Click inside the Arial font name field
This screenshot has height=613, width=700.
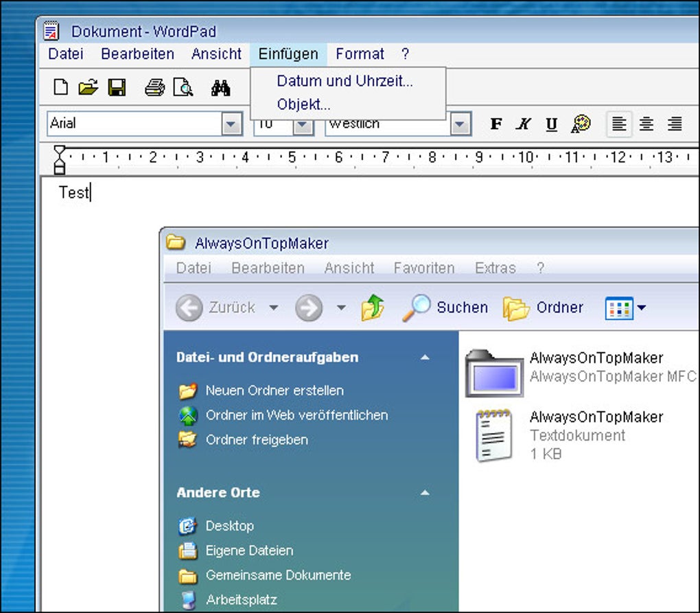[x=135, y=124]
